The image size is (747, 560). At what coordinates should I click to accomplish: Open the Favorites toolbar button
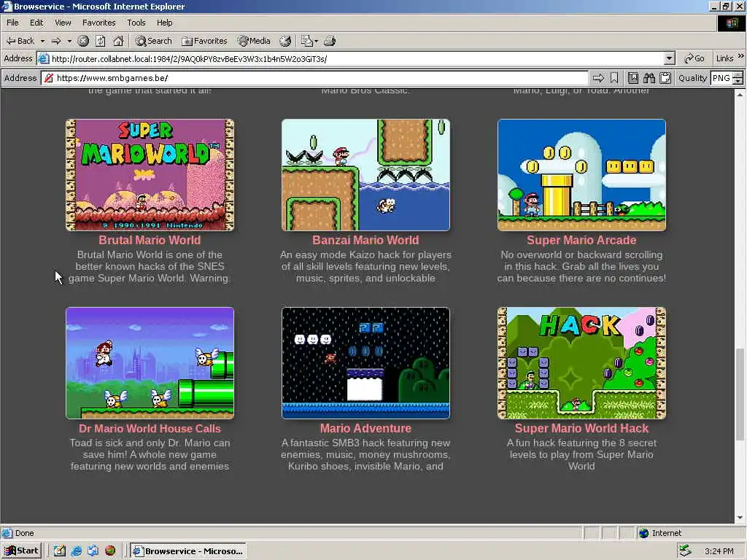click(205, 41)
